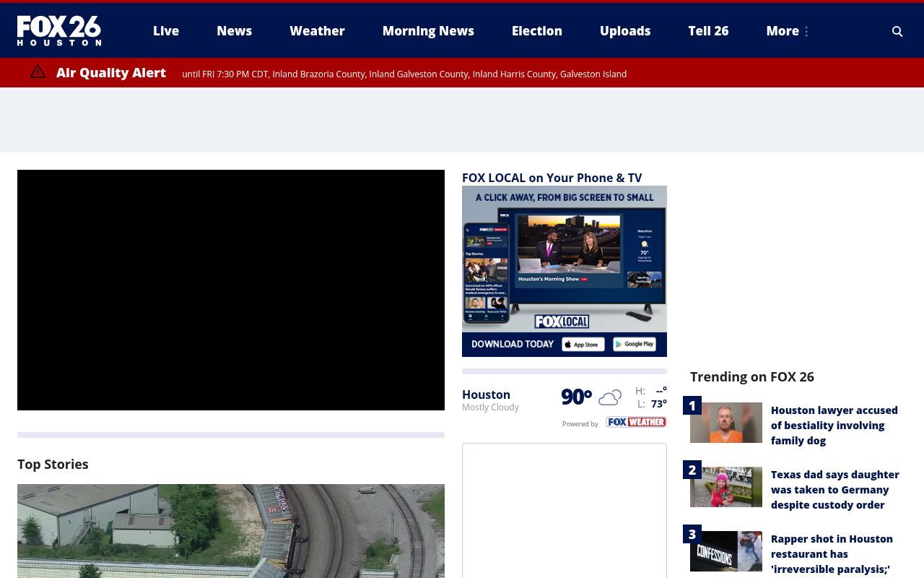Viewport: 924px width, 578px height.
Task: Open Houston weather location link
Action: 486,394
